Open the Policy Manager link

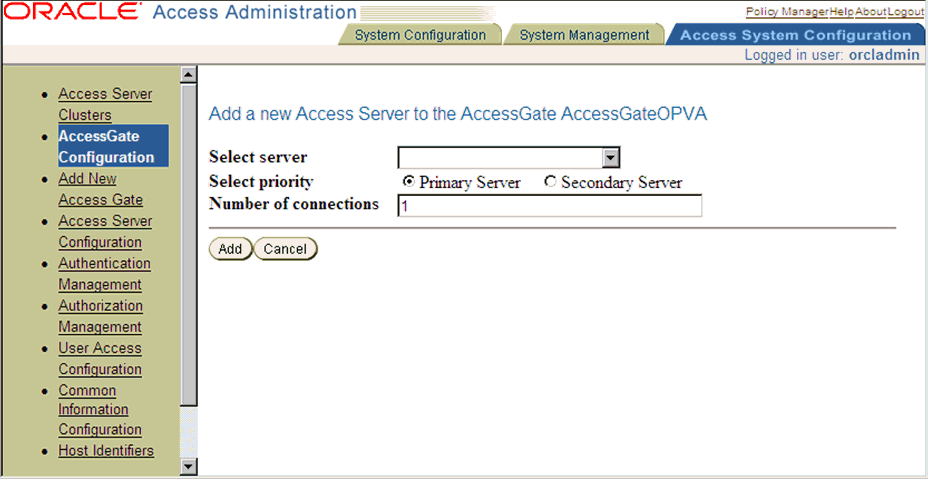[x=787, y=12]
